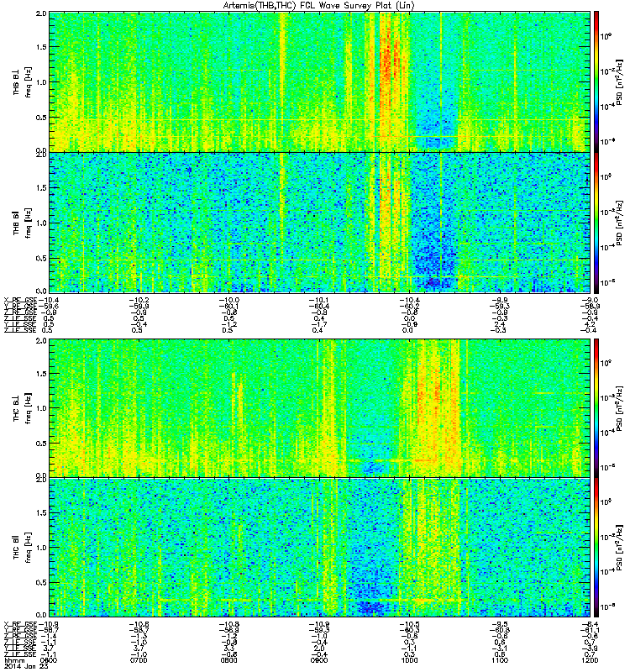Click the '0600' time tick label
The width and height of the screenshot is (630, 672).
49,660
